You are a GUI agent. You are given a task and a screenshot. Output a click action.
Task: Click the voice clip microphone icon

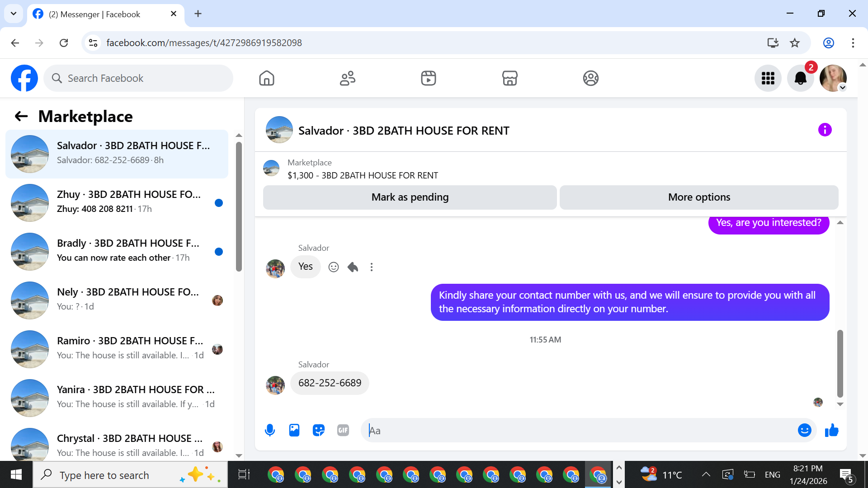click(270, 430)
